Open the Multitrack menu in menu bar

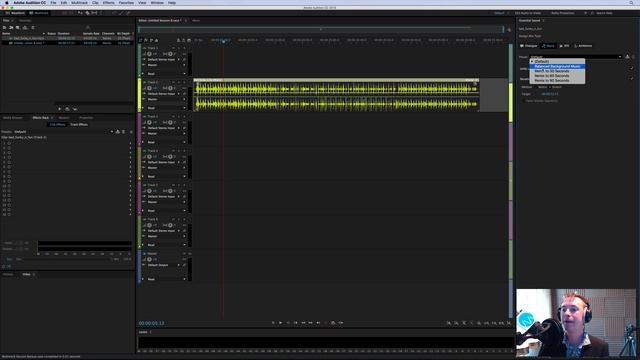(79, 3)
